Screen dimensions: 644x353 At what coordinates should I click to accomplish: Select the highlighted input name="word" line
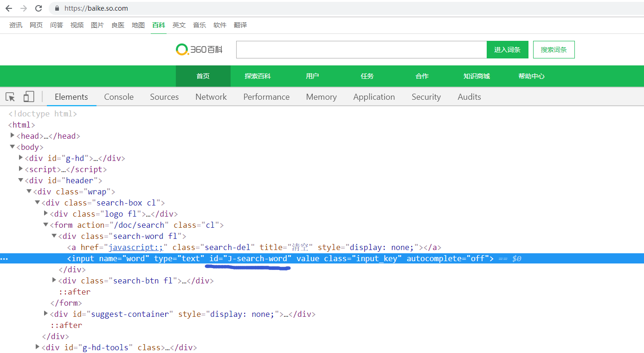(x=322, y=258)
